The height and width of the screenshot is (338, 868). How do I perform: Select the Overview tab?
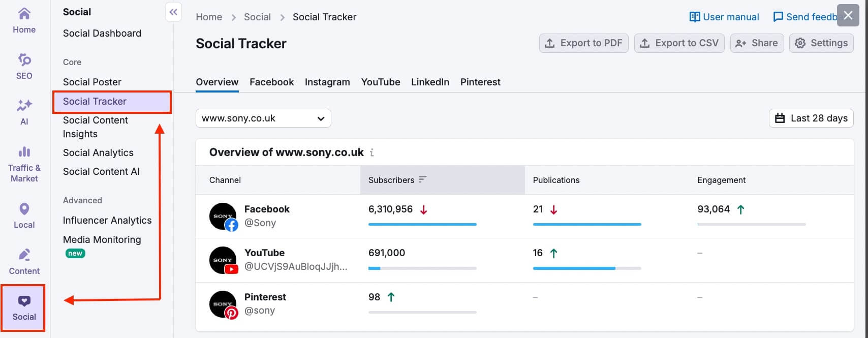coord(217,82)
